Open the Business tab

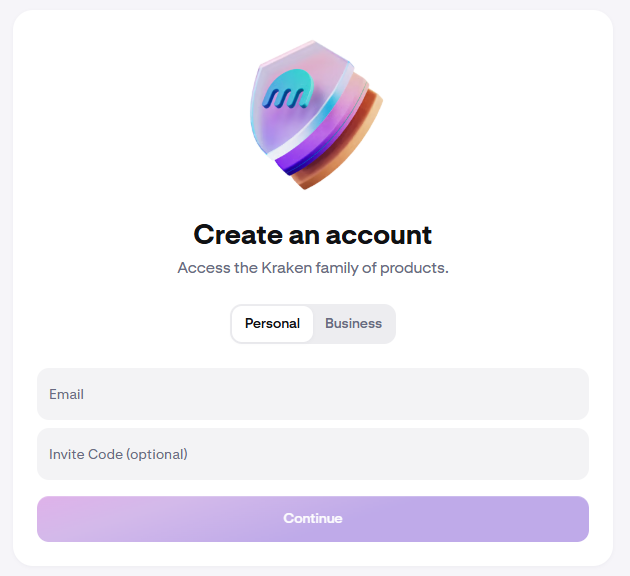[353, 324]
